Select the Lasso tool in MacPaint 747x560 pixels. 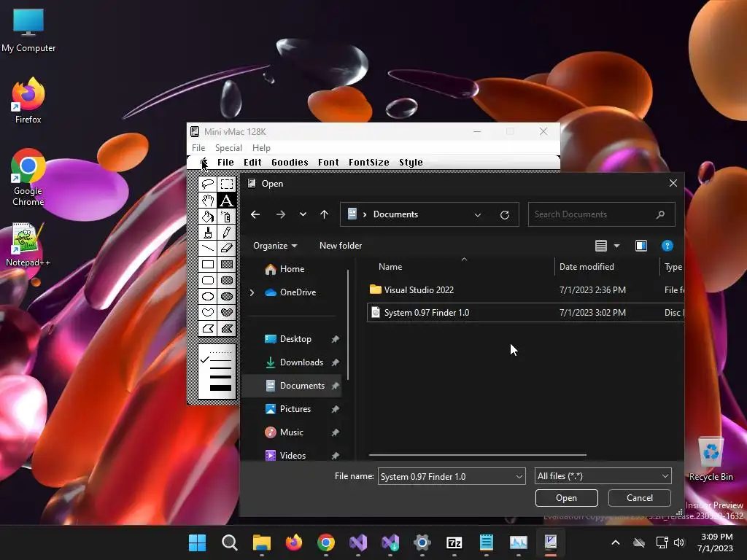point(208,184)
